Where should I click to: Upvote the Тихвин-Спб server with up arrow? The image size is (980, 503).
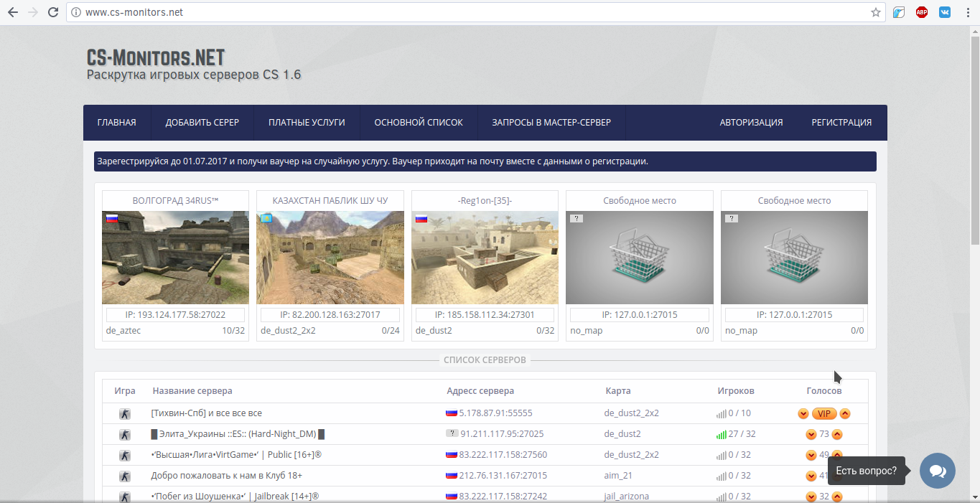coord(845,413)
